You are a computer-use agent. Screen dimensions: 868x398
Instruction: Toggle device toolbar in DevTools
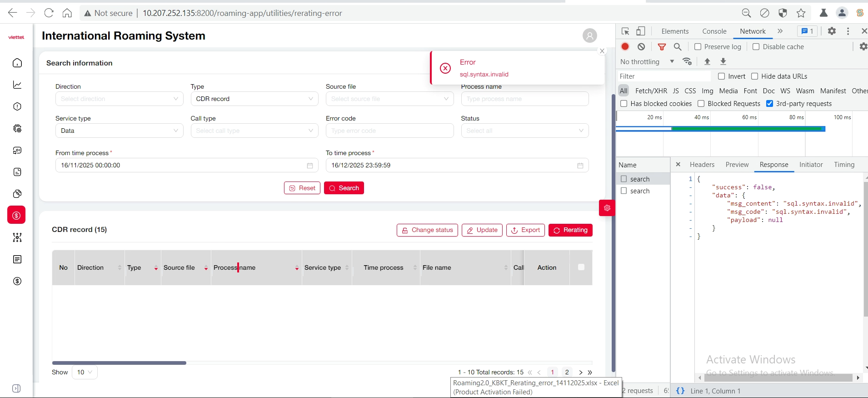point(641,31)
